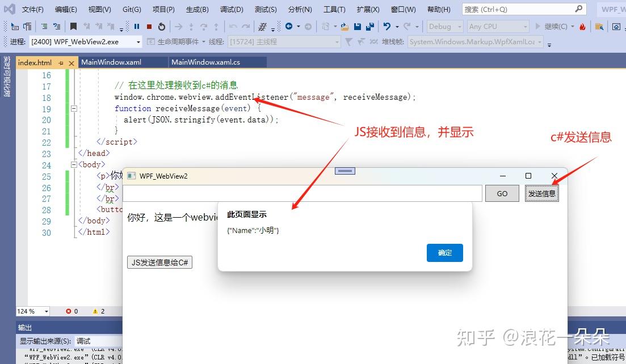Click the Step Into debugging icon

(x=191, y=26)
